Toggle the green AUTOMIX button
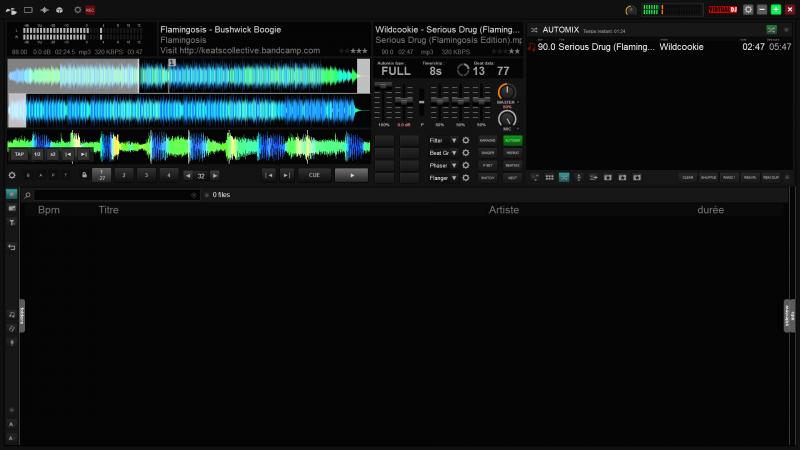Viewport: 800px width, 450px height. pos(512,140)
